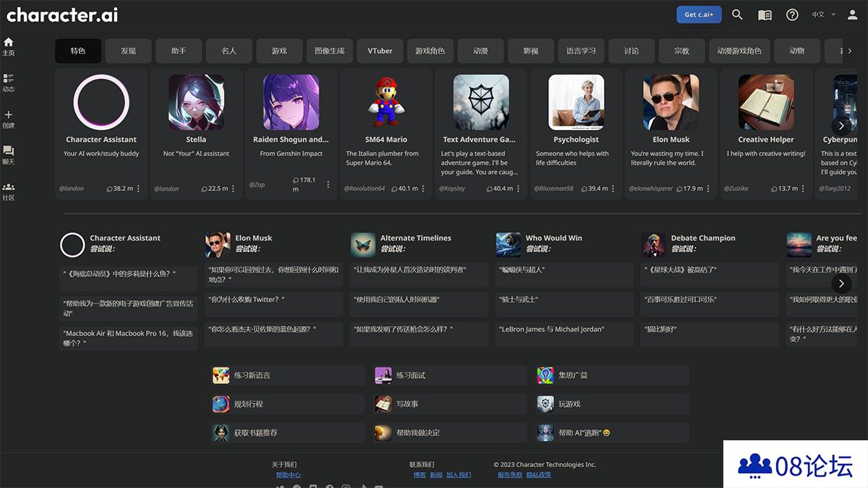Open the 中文 language dropdown
This screenshot has width=868, height=488.
point(823,14)
